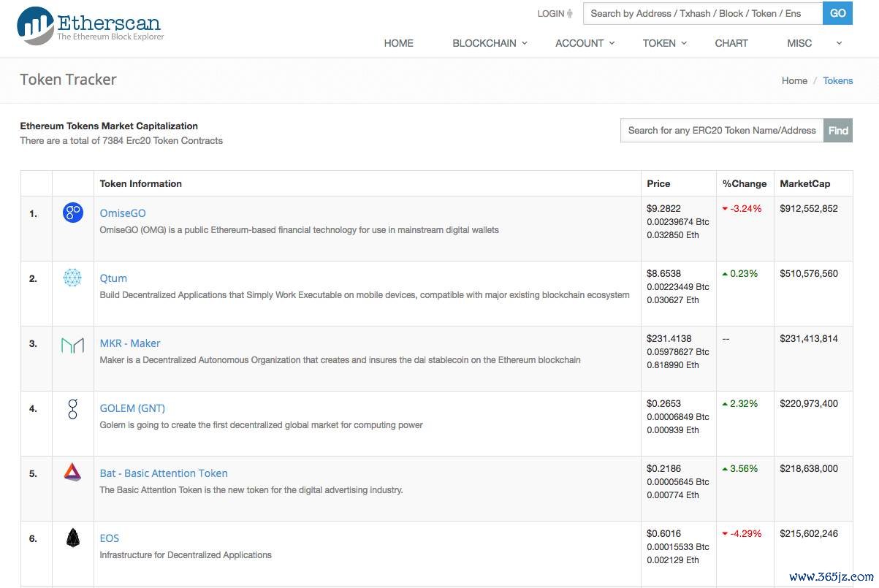Select Maker price $231.4138
Viewport: 879px width, 588px height.
[669, 338]
